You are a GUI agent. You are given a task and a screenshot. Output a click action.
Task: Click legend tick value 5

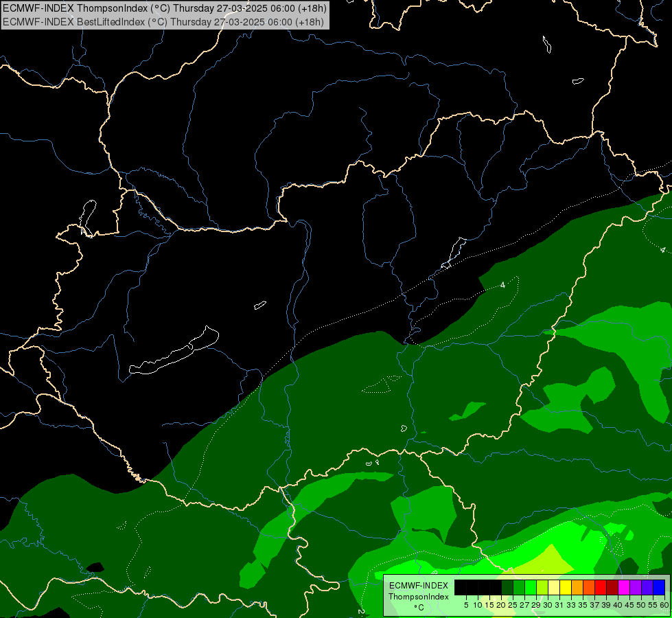pyautogui.click(x=466, y=605)
